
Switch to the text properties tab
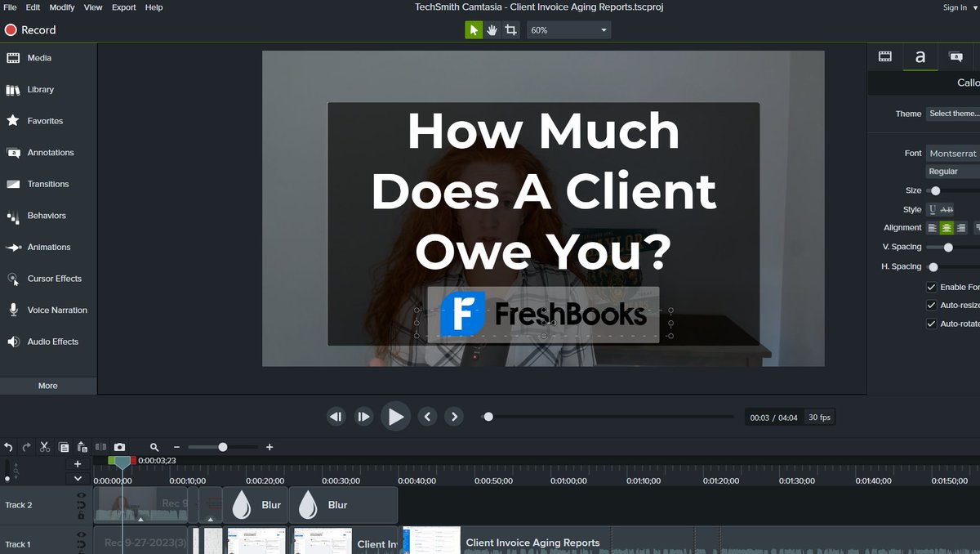(x=920, y=56)
